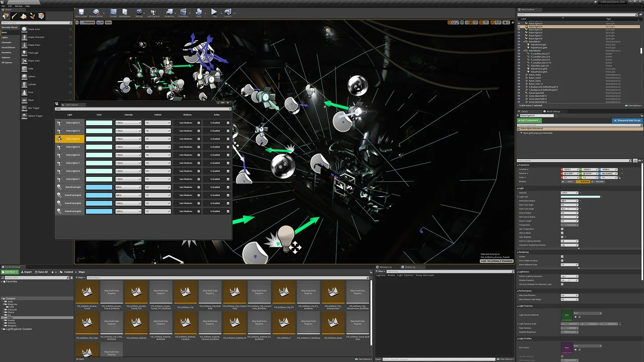The height and width of the screenshot is (362, 644).
Task: Select the VIS_ArtDemo_Access_Tunnel asset thumbnail
Action: [x=88, y=292]
